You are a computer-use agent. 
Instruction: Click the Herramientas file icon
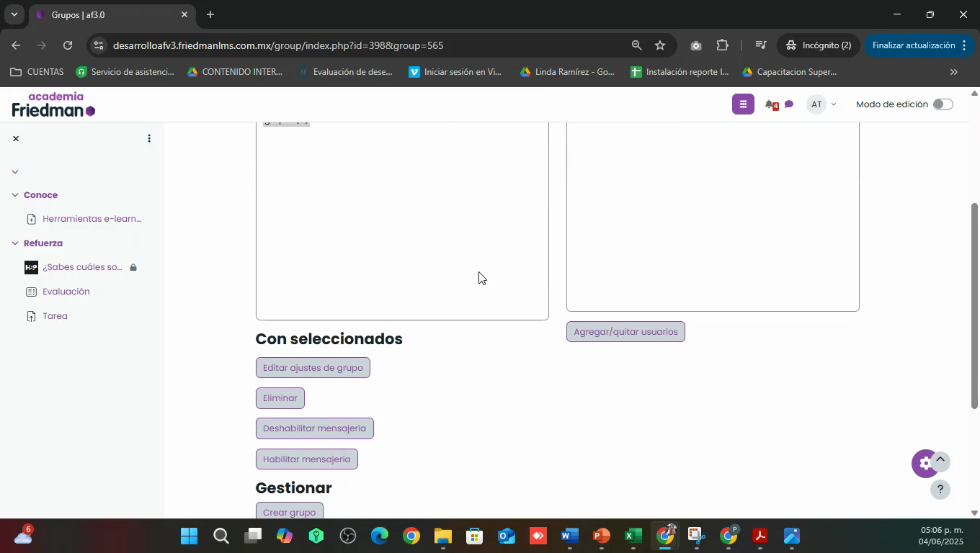(31, 219)
